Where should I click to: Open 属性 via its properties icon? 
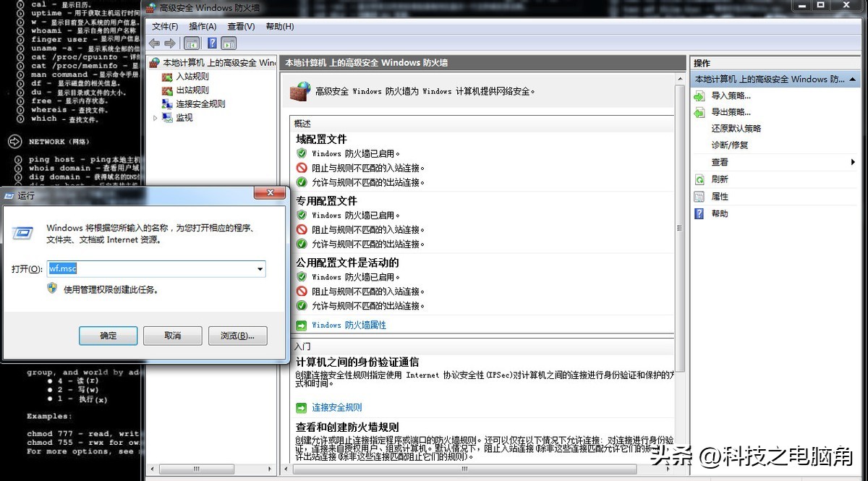(x=699, y=196)
